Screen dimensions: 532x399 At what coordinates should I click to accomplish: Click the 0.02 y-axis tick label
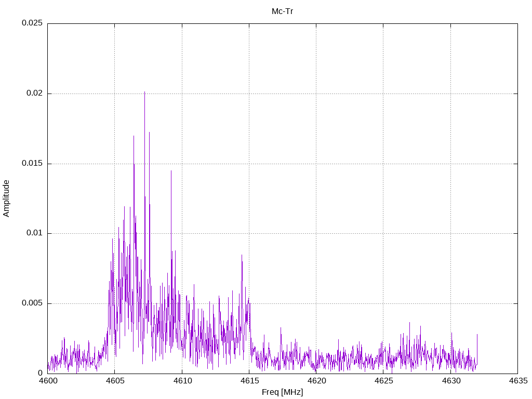pos(34,94)
